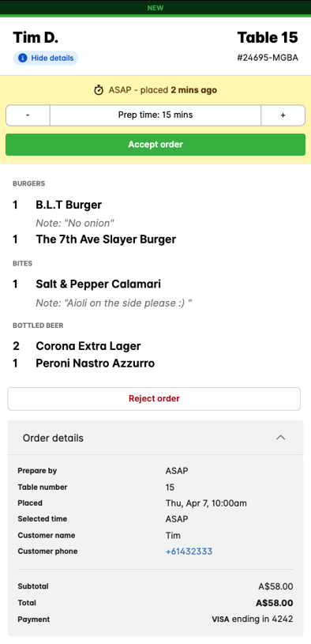Screen dimensions: 311x644
Task: Select the Corona Extra Lager item
Action: coord(88,346)
